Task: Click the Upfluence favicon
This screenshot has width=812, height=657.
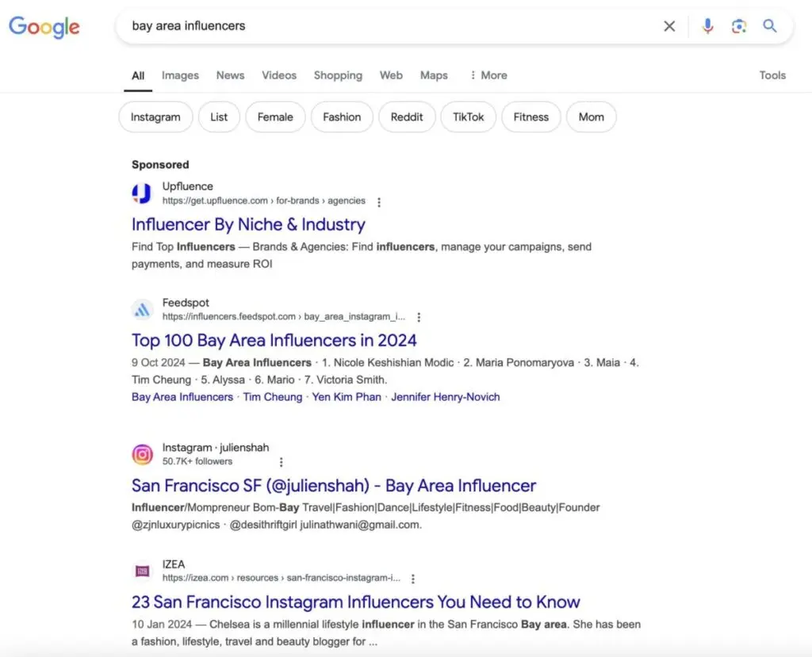Action: (142, 193)
